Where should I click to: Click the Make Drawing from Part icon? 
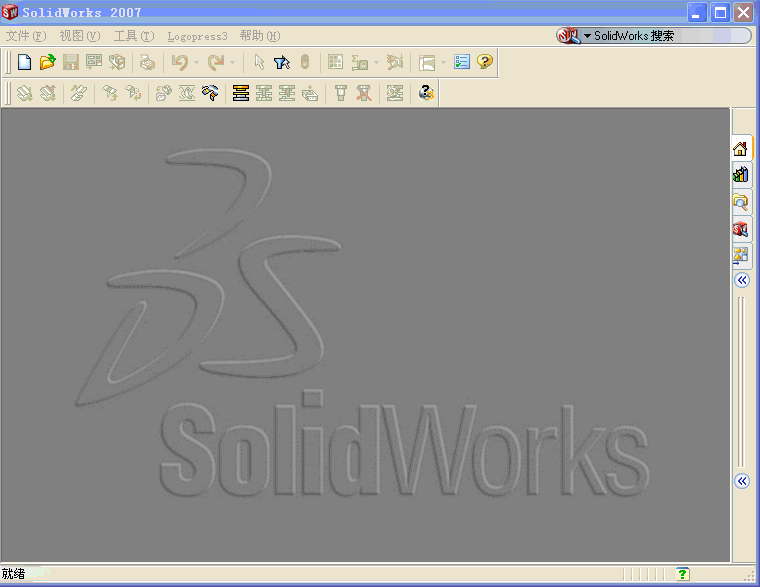[x=94, y=62]
